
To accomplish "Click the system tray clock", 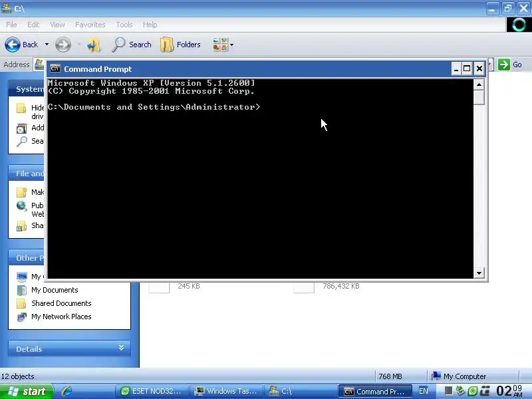I will [509, 391].
